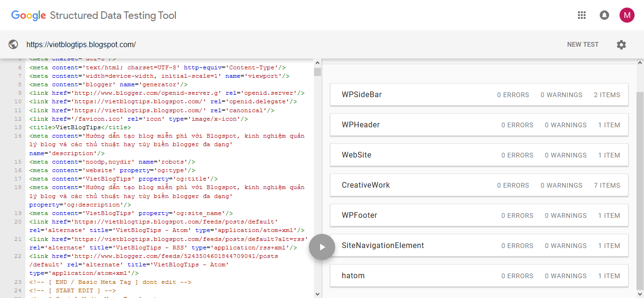Click the og:title meta line

(x=124, y=179)
